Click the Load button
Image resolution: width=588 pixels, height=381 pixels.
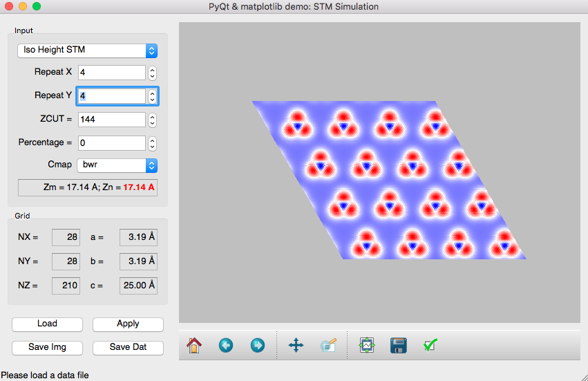(47, 324)
